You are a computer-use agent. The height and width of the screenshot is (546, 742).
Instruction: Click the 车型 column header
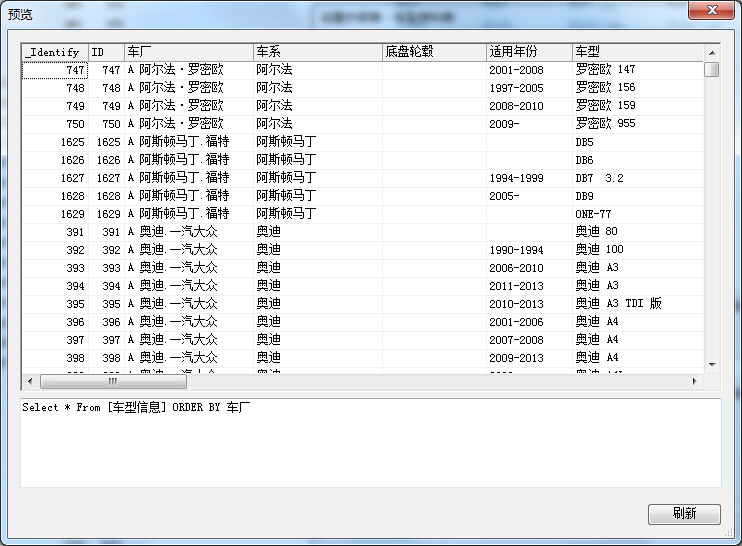tap(638, 52)
